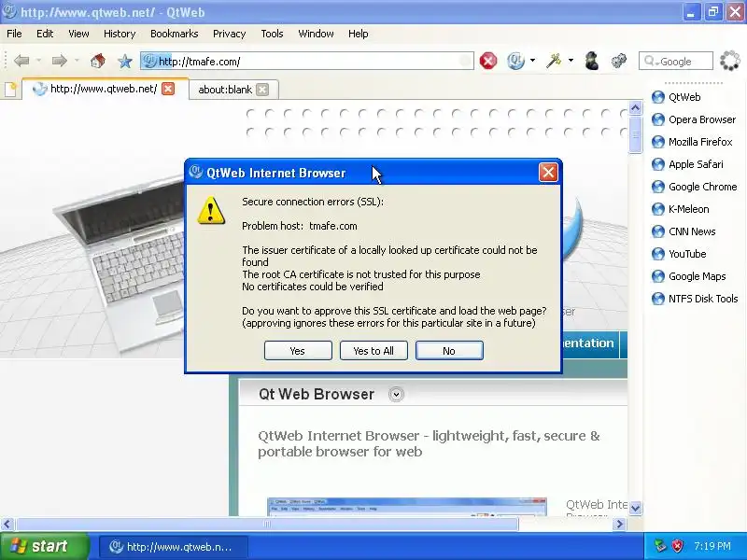
Task: Open the Google Maps bookmark
Action: (x=688, y=276)
